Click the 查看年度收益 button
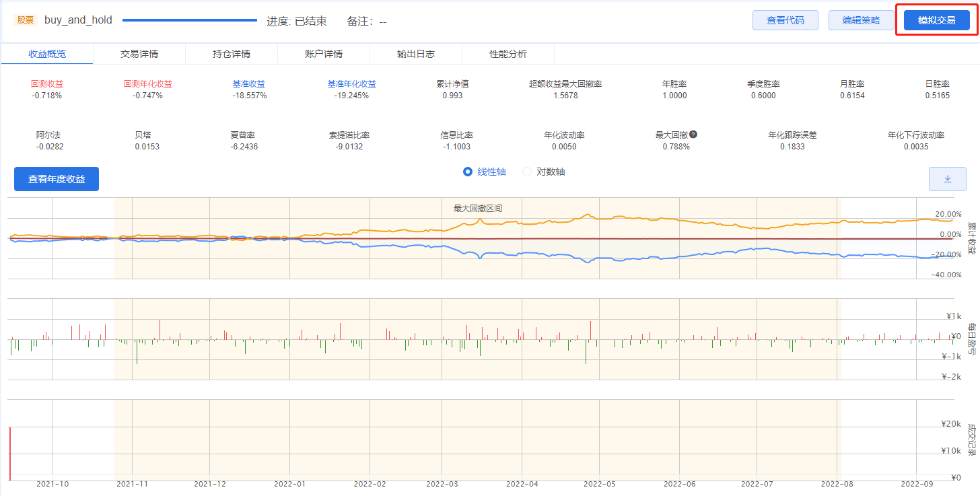This screenshot has width=980, height=496. (x=57, y=179)
